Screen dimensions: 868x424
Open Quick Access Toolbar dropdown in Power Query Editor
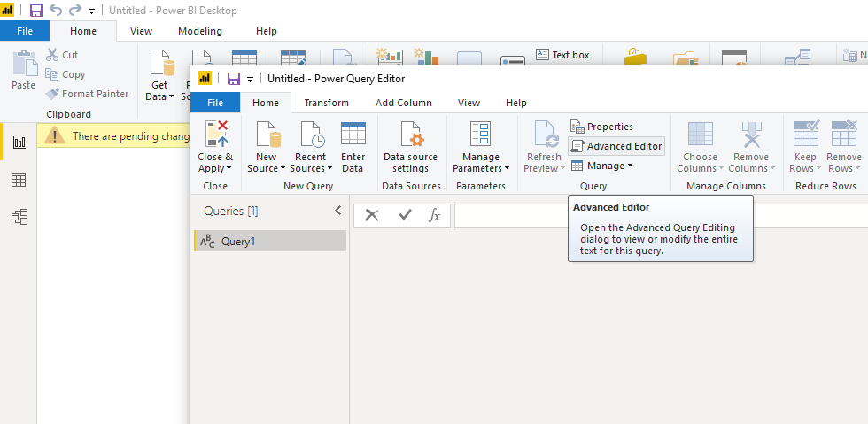(x=250, y=79)
